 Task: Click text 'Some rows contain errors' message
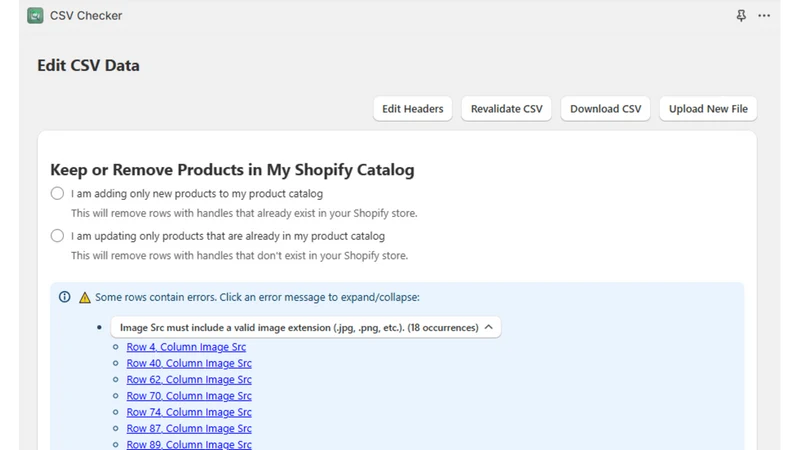click(257, 297)
